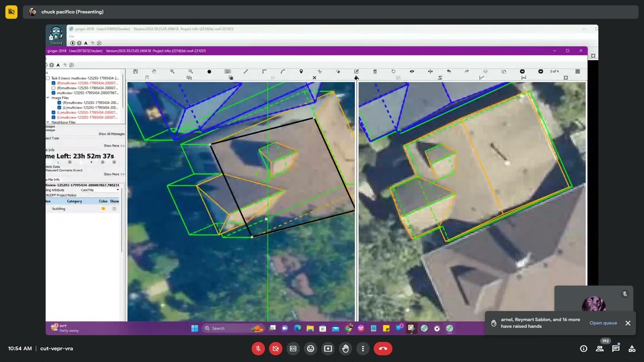Select the map pin marker tool

301,71
